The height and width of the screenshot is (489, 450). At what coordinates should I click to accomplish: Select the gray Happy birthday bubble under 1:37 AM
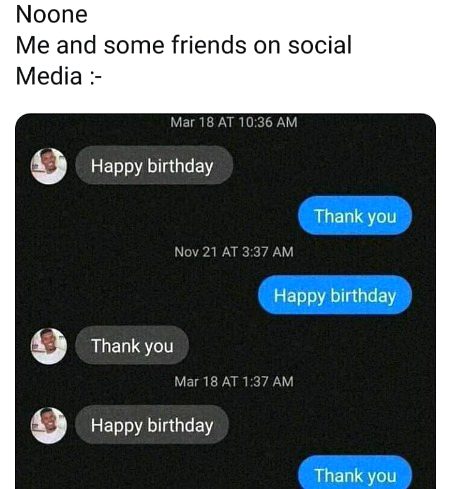(152, 425)
